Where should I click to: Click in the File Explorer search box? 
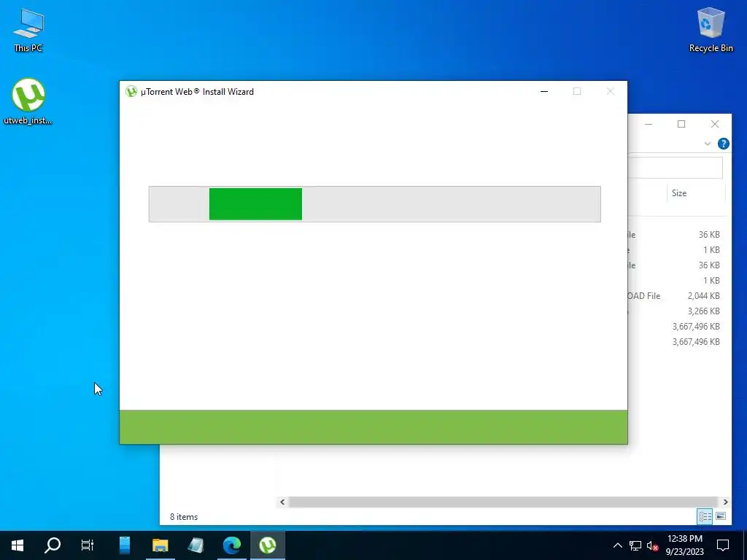(x=675, y=167)
